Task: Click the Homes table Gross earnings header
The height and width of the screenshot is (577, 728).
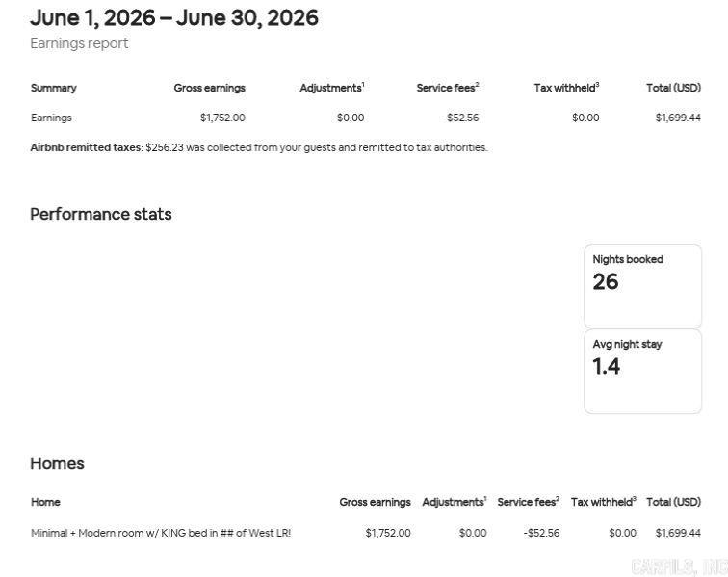Action: (375, 502)
